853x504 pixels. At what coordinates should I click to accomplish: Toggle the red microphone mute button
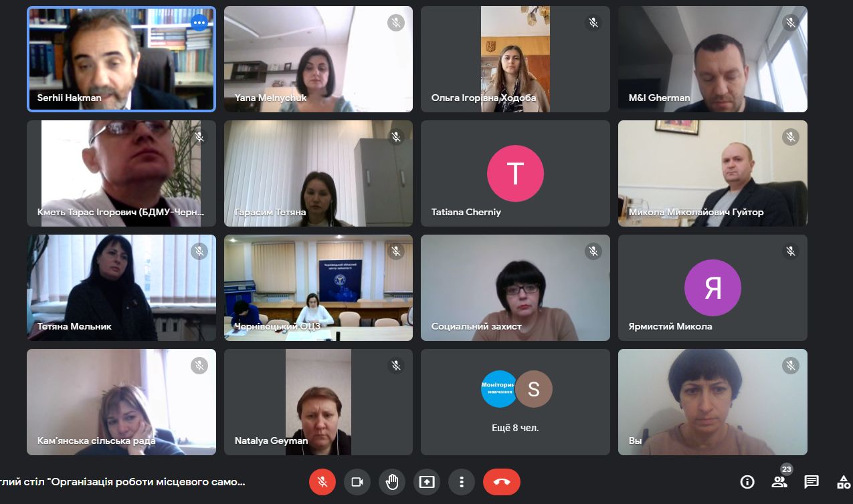tap(322, 482)
